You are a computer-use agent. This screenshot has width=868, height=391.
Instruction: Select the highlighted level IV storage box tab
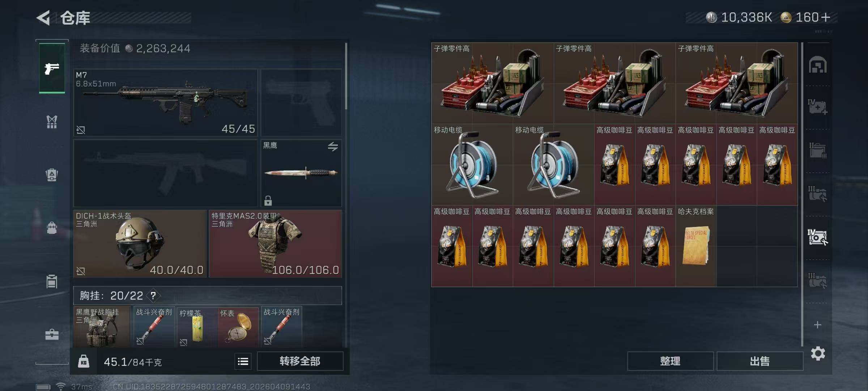(x=818, y=237)
